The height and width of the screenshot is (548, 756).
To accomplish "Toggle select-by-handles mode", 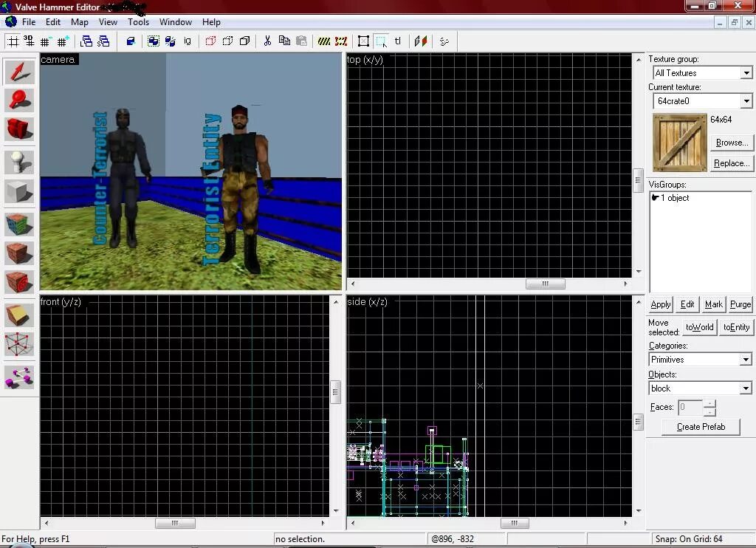I will [363, 41].
